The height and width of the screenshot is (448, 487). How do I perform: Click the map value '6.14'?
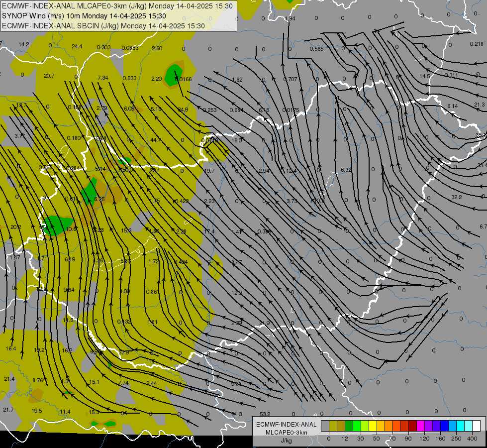[x=453, y=107]
